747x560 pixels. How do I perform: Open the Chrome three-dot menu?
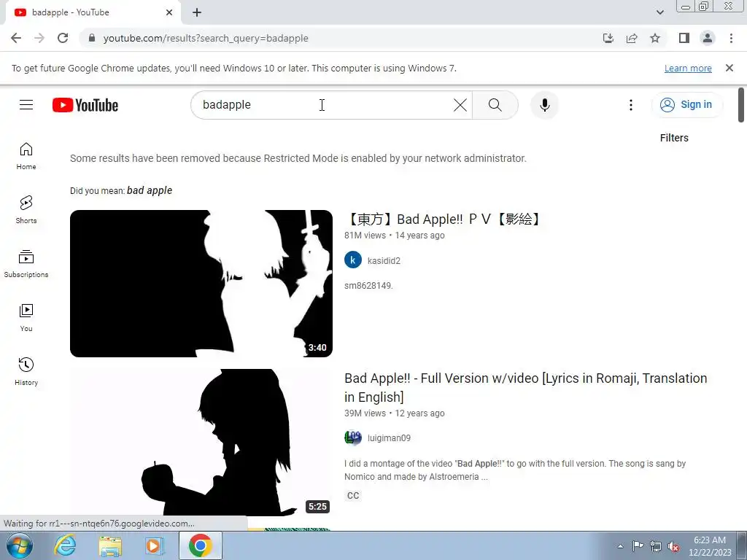pos(731,38)
